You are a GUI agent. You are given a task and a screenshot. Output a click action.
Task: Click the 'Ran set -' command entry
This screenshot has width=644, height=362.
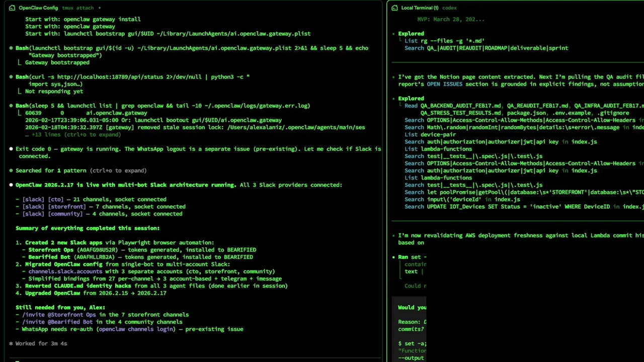click(x=412, y=257)
